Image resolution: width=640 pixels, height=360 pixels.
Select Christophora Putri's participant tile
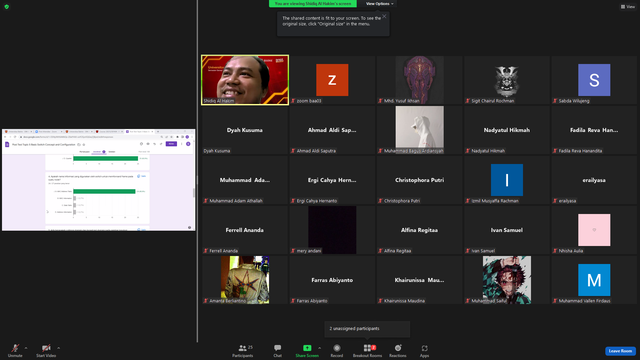pos(420,180)
